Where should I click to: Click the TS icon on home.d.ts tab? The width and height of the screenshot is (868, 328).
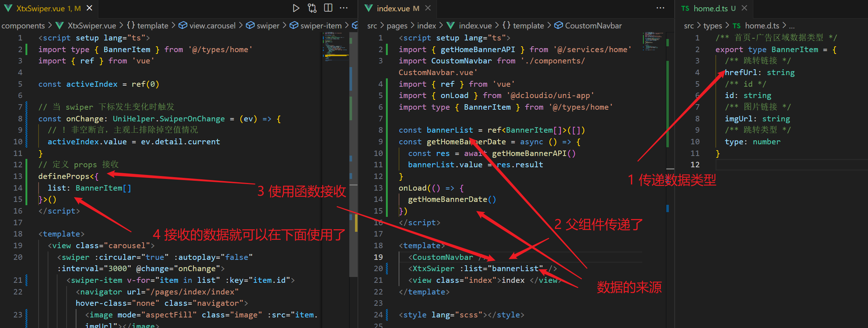685,8
